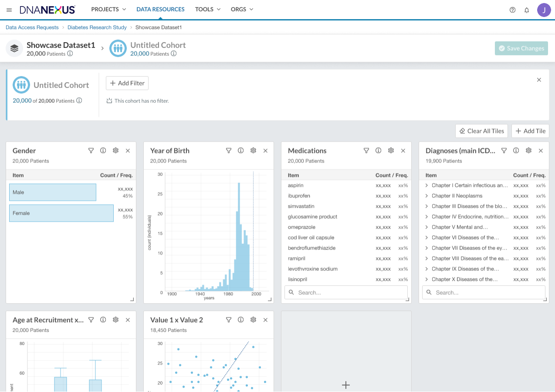Select omeprazole row in Medications
This screenshot has width=555, height=392.
tap(346, 227)
